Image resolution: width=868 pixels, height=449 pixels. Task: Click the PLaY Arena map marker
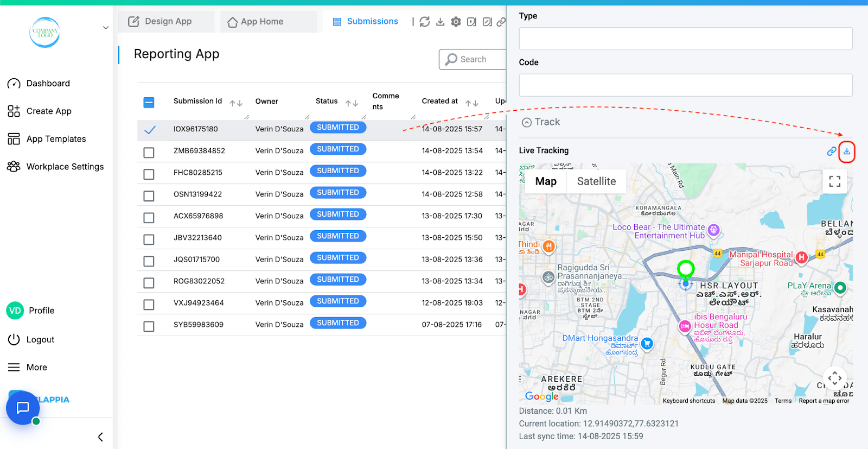[x=840, y=288]
